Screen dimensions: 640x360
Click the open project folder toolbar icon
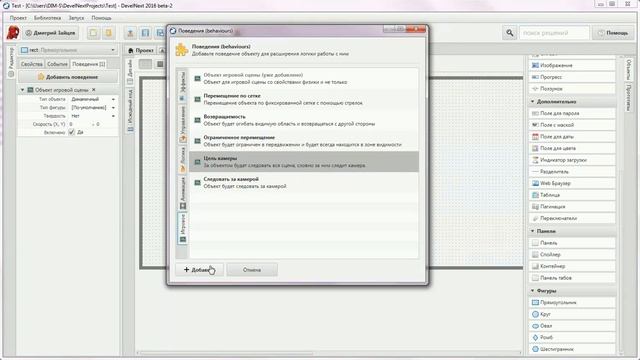(x=109, y=33)
